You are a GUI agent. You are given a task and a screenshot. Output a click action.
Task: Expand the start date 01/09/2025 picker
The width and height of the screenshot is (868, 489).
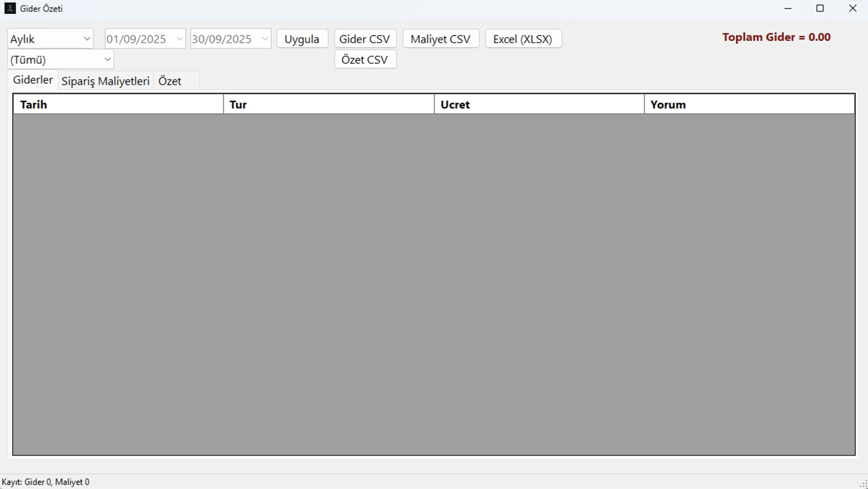coord(179,39)
